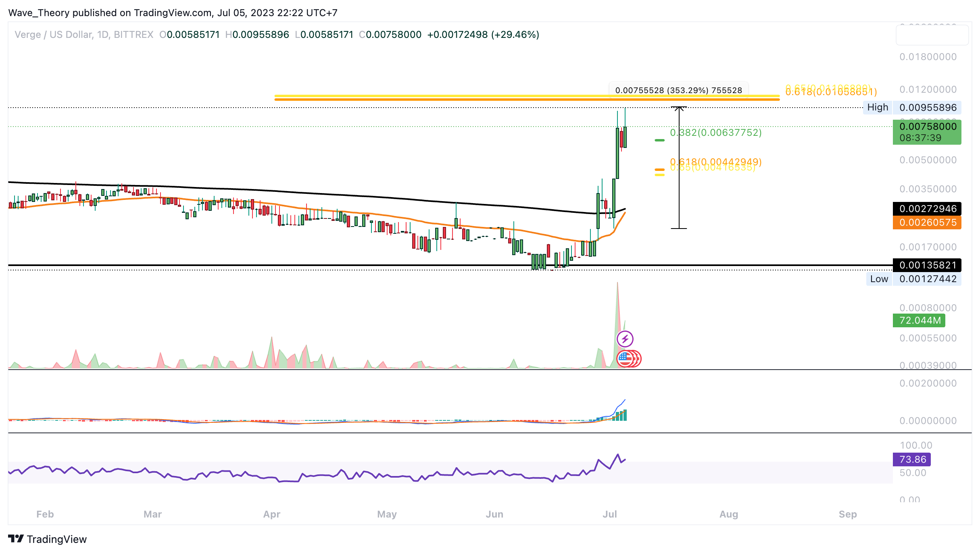Click the US flag economic event icon
The width and height of the screenshot is (980, 553).
click(x=625, y=358)
